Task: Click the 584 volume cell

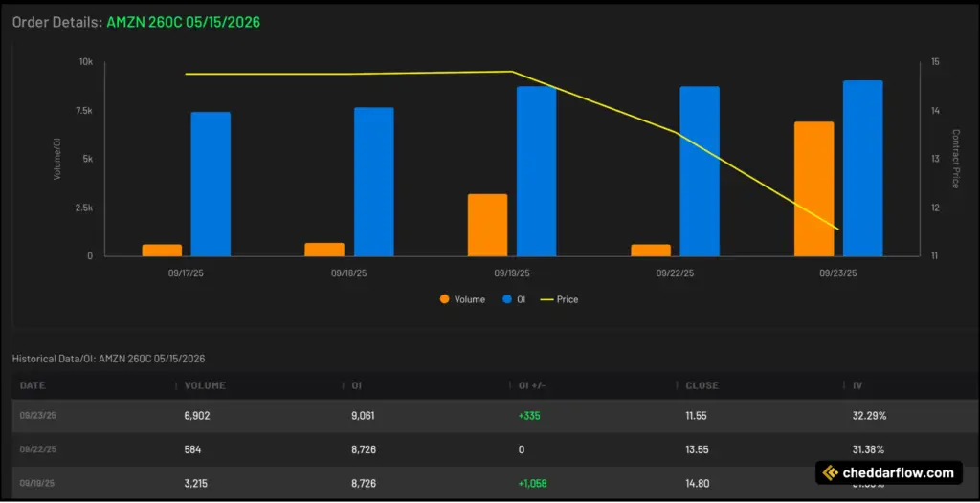Action: 192,449
